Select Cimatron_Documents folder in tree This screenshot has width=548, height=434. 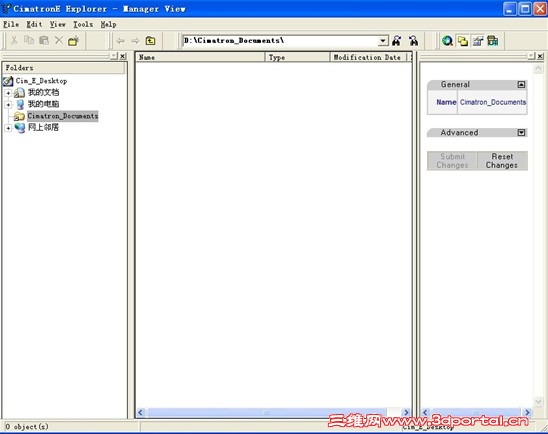pyautogui.click(x=63, y=116)
